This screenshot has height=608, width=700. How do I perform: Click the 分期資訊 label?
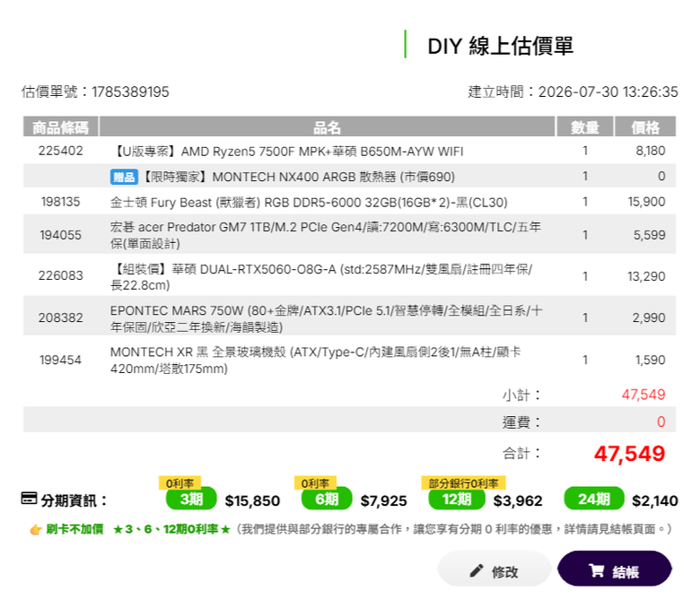tap(74, 500)
